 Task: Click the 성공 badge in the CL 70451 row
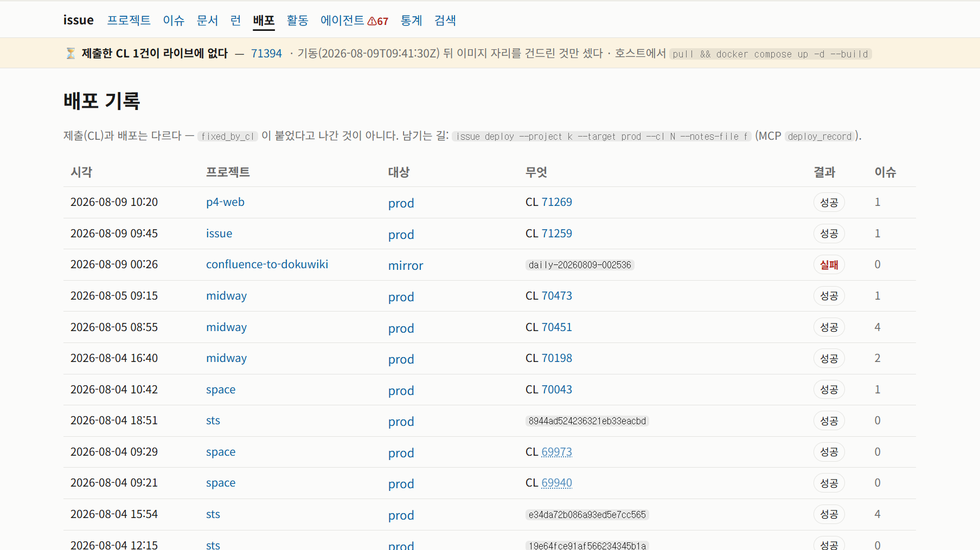(x=829, y=327)
